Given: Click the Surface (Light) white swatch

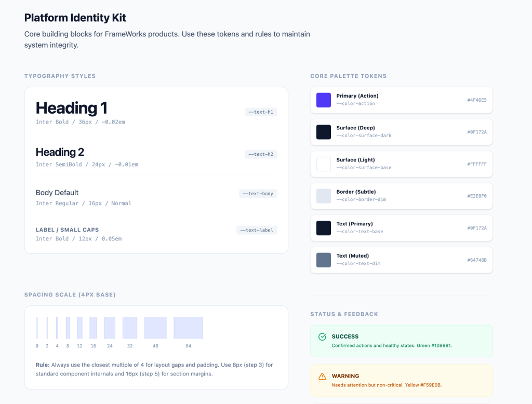Looking at the screenshot, I should coord(324,164).
